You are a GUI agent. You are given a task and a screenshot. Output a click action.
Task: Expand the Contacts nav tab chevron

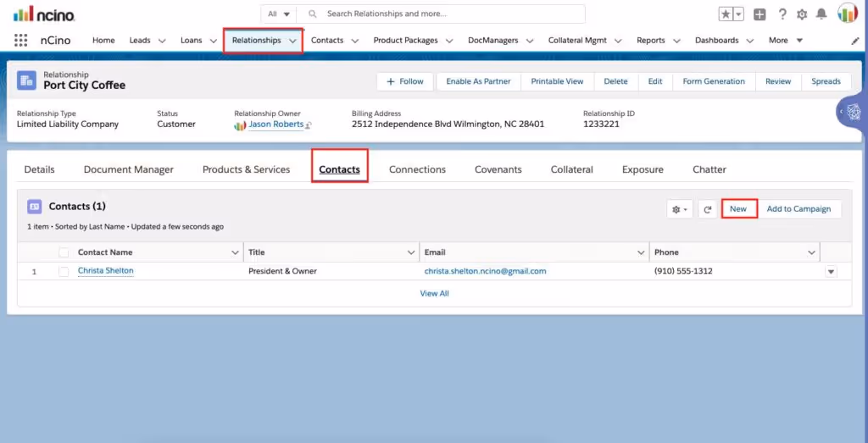(355, 41)
